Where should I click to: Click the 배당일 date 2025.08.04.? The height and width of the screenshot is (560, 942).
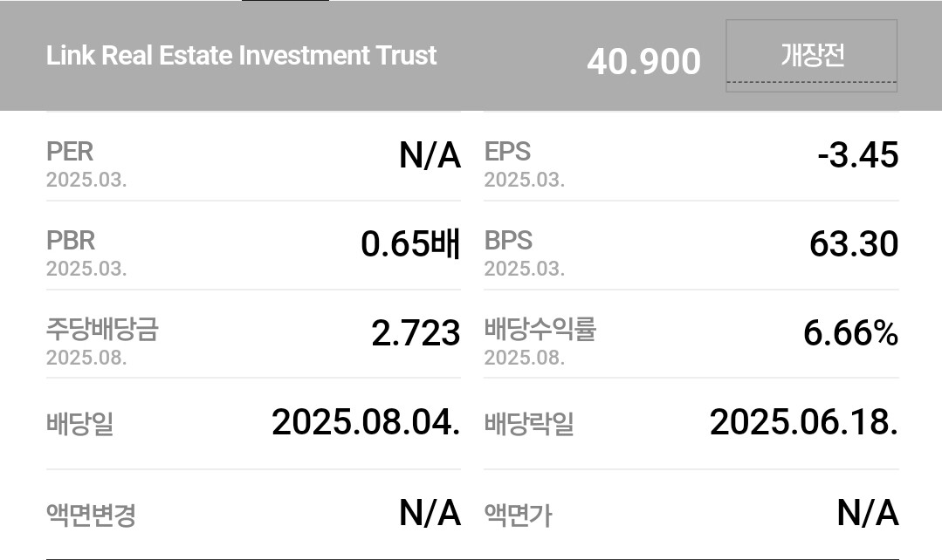pos(366,422)
